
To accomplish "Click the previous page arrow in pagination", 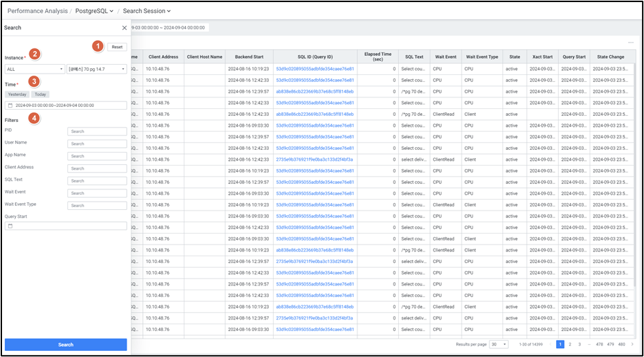I will click(x=549, y=345).
